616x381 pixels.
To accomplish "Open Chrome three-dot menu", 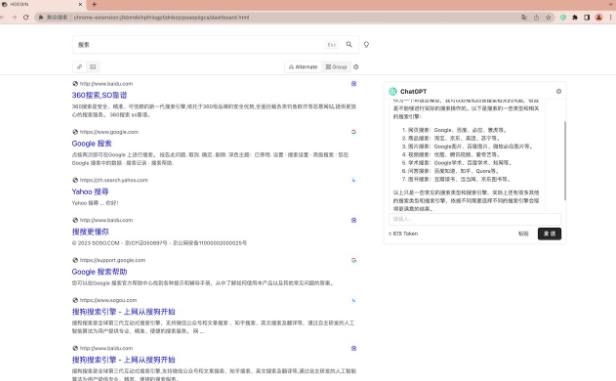I will pyautogui.click(x=610, y=17).
